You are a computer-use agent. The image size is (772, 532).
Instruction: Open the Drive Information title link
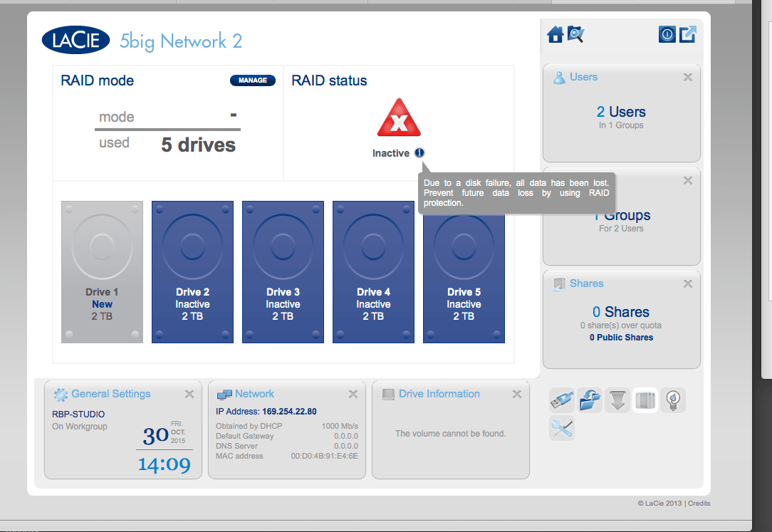tap(439, 394)
